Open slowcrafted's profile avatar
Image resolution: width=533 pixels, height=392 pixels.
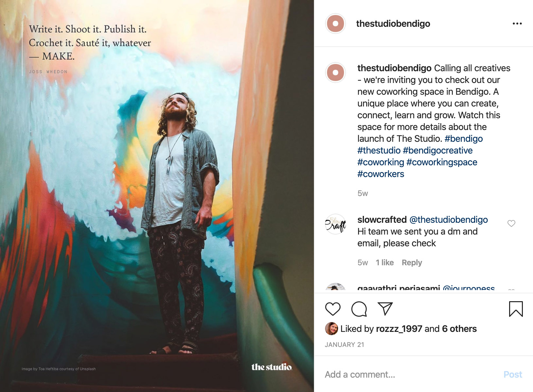pyautogui.click(x=335, y=224)
